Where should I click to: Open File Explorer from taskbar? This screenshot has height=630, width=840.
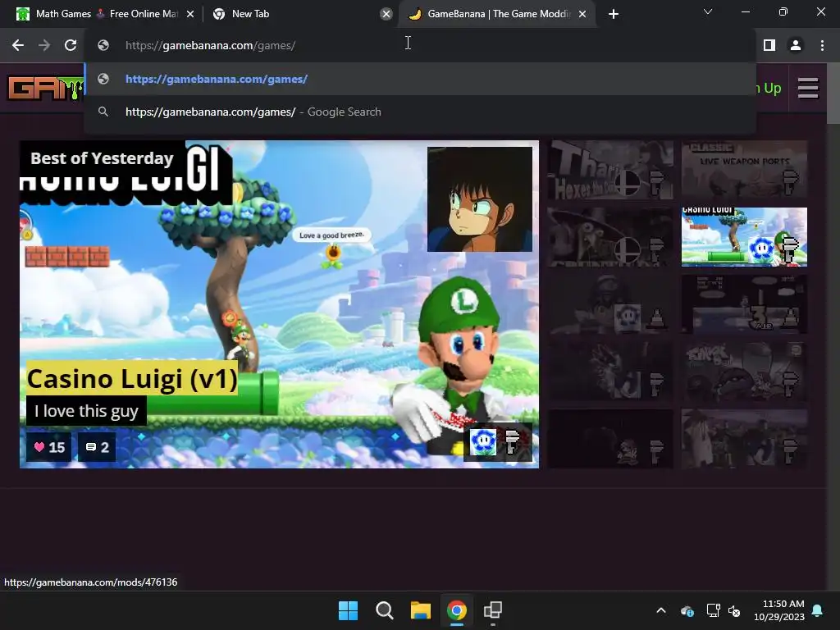click(421, 610)
